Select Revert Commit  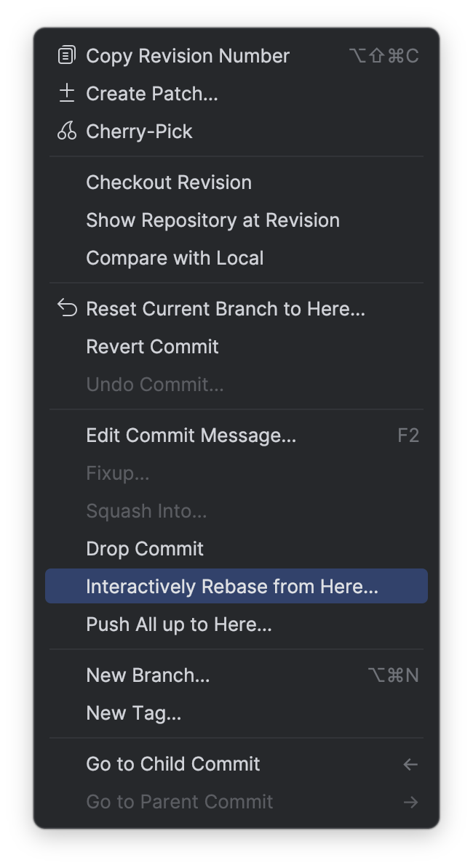coord(152,346)
